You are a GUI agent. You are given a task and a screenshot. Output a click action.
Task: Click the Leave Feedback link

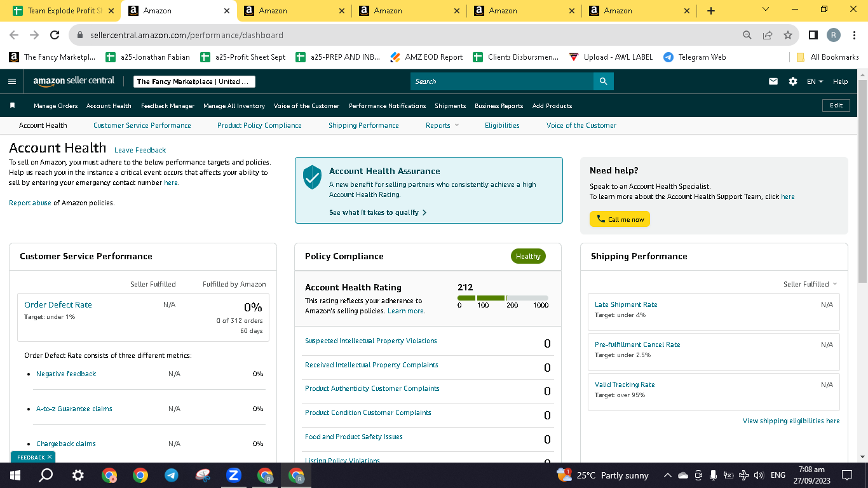[140, 151]
